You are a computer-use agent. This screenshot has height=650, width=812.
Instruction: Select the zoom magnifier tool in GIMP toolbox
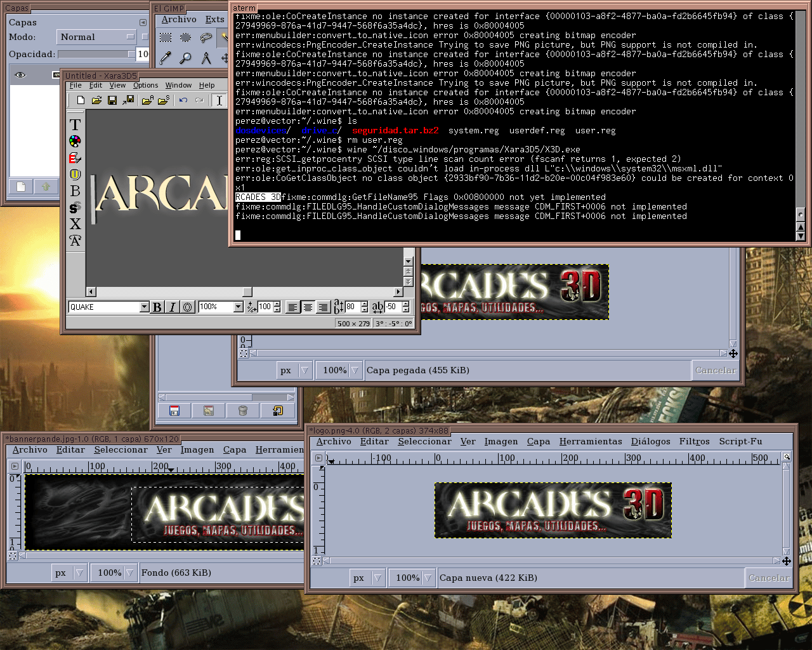point(186,58)
